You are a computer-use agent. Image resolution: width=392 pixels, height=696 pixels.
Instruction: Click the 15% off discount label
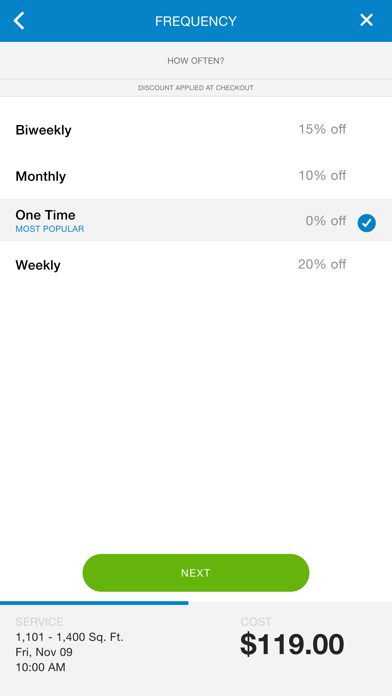[x=322, y=130]
